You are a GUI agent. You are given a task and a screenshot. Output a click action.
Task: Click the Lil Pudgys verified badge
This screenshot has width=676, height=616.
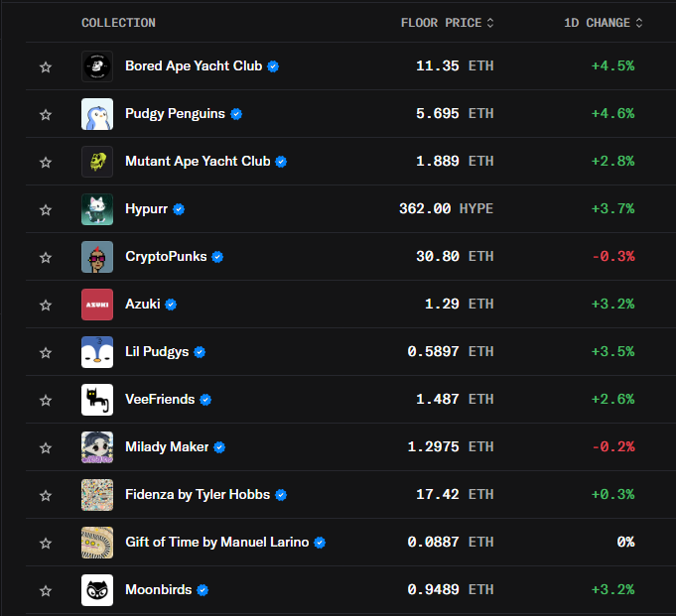[200, 352]
